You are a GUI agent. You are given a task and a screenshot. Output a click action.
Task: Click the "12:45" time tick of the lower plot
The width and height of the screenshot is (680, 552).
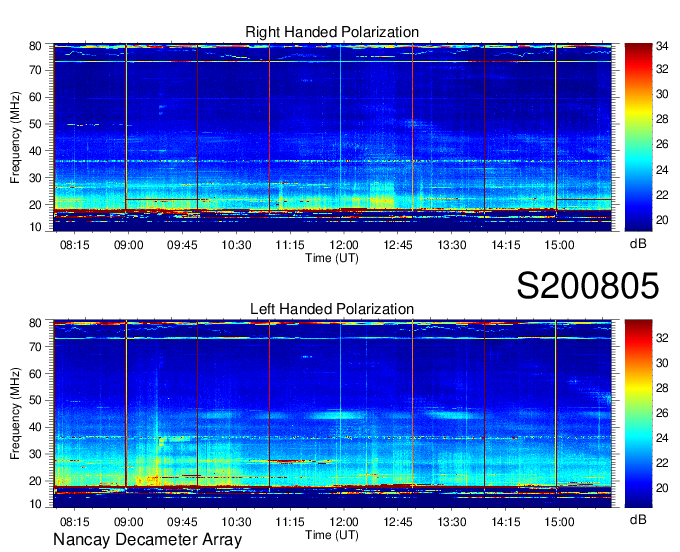[398, 522]
